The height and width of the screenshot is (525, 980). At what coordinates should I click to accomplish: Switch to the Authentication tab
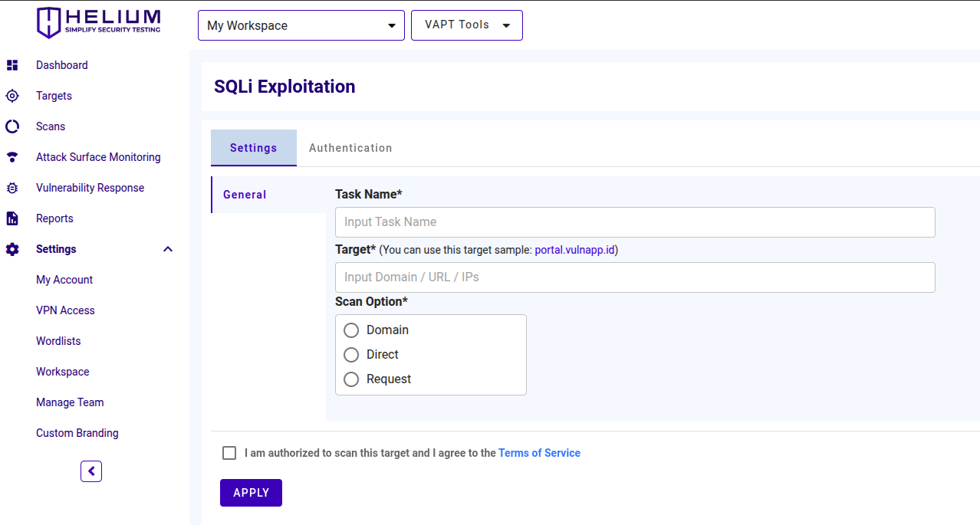point(350,147)
